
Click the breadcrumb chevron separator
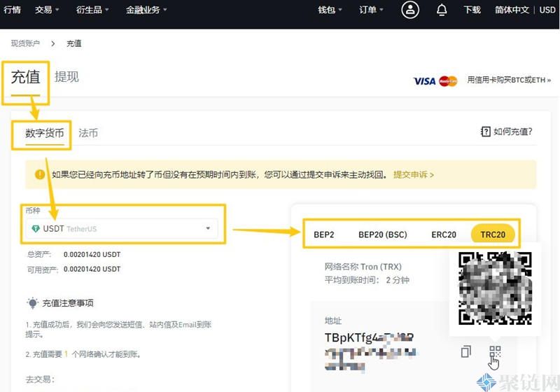(53, 43)
